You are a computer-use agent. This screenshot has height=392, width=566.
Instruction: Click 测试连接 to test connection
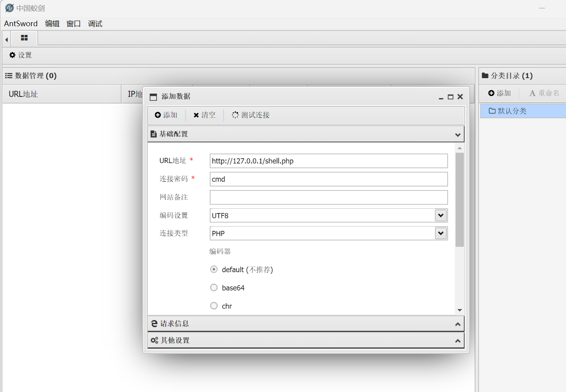click(251, 115)
